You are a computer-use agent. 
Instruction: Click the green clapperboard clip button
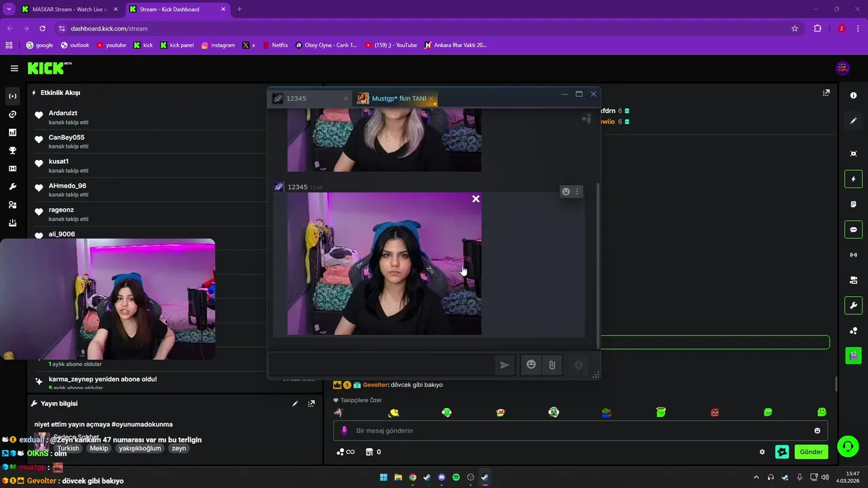pos(853,355)
